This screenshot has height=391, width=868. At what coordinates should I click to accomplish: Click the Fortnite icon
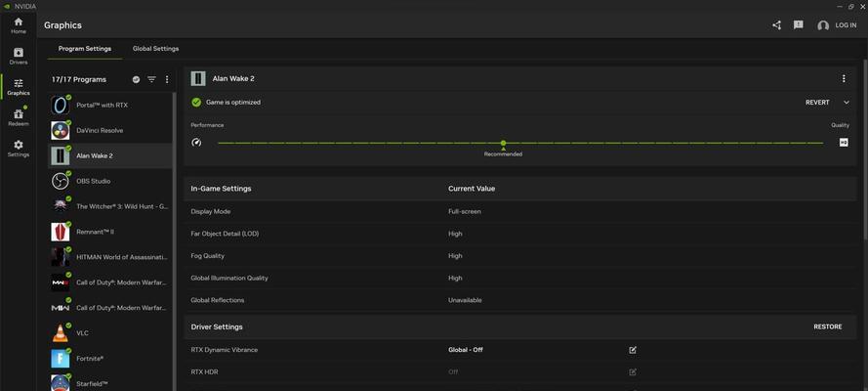[60, 359]
